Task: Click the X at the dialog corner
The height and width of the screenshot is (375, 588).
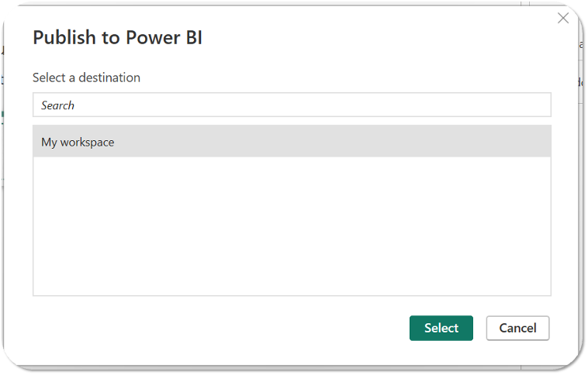Action: coord(563,18)
